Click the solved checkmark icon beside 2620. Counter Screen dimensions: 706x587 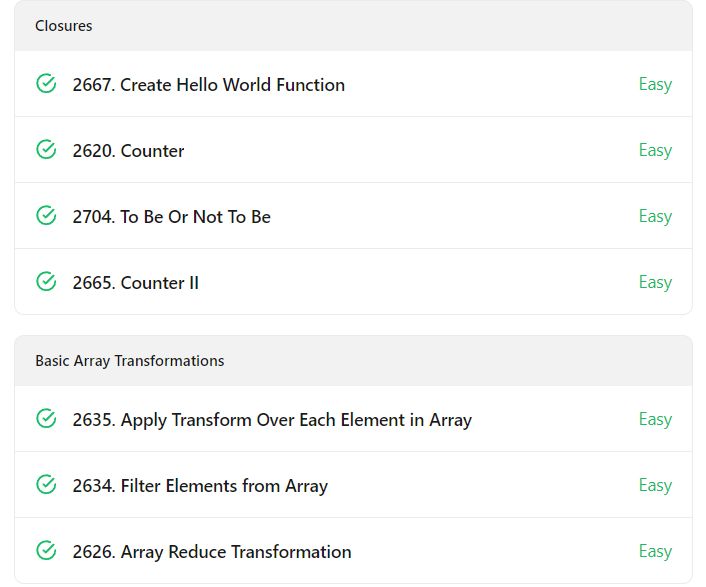pyautogui.click(x=46, y=150)
